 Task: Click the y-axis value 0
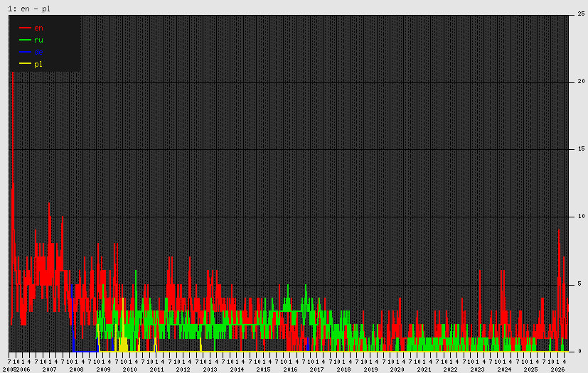click(x=579, y=351)
